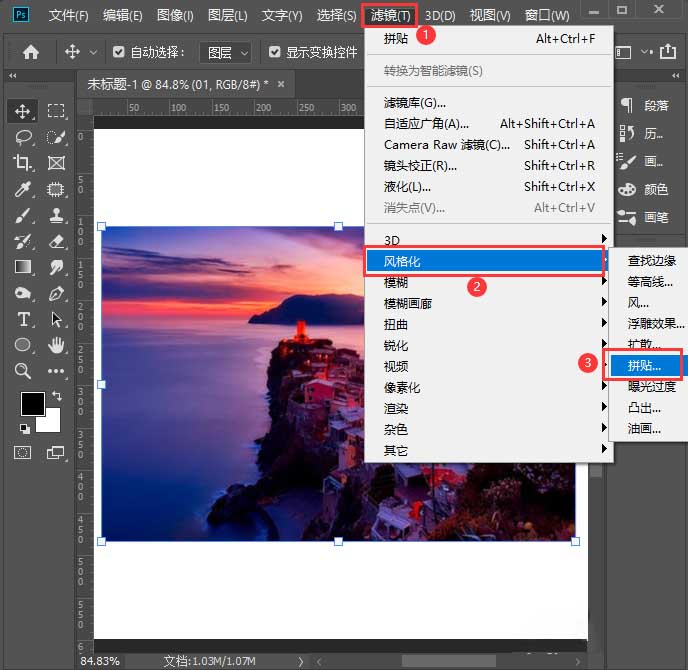Open the History panel
This screenshot has width=688, height=670.
[641, 133]
